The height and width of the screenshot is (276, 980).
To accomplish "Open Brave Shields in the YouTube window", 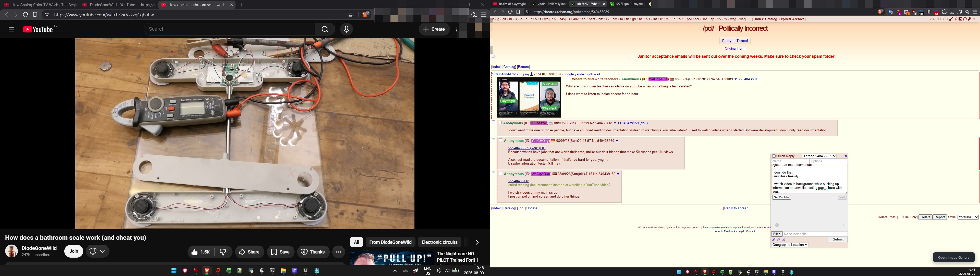I will click(x=366, y=15).
